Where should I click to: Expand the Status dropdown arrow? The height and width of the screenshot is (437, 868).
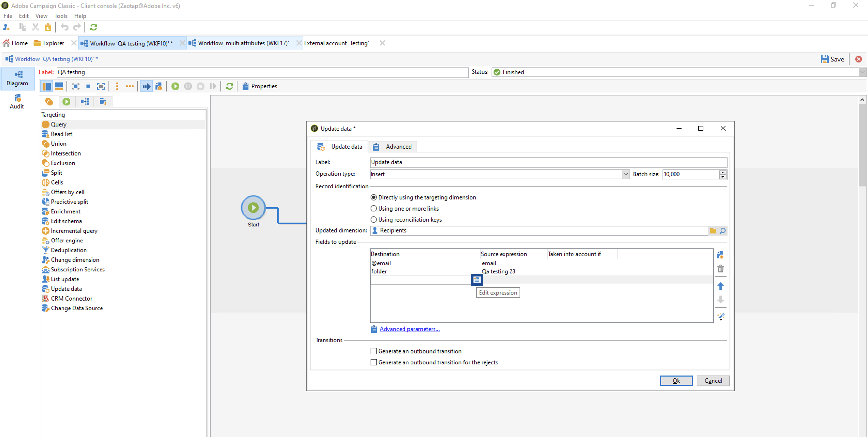point(862,72)
